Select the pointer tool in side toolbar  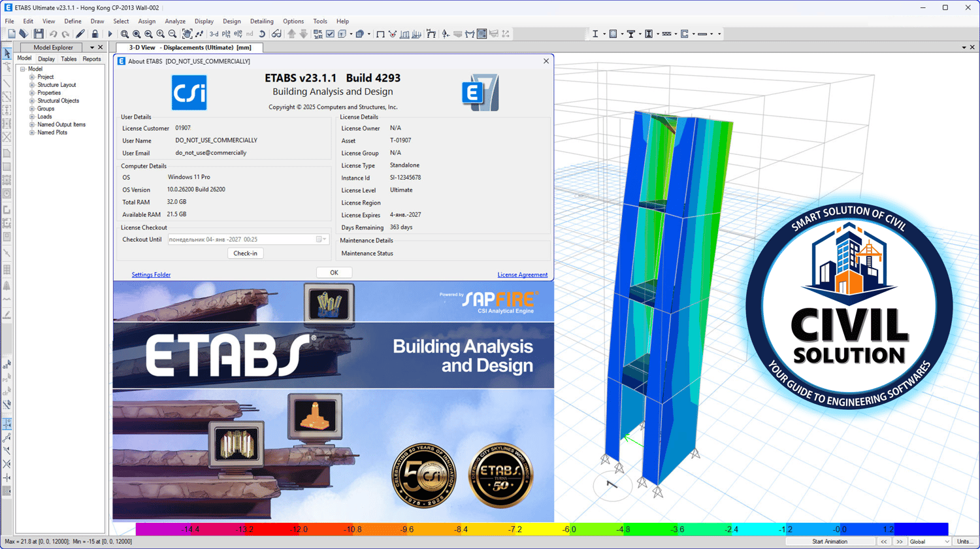click(7, 54)
